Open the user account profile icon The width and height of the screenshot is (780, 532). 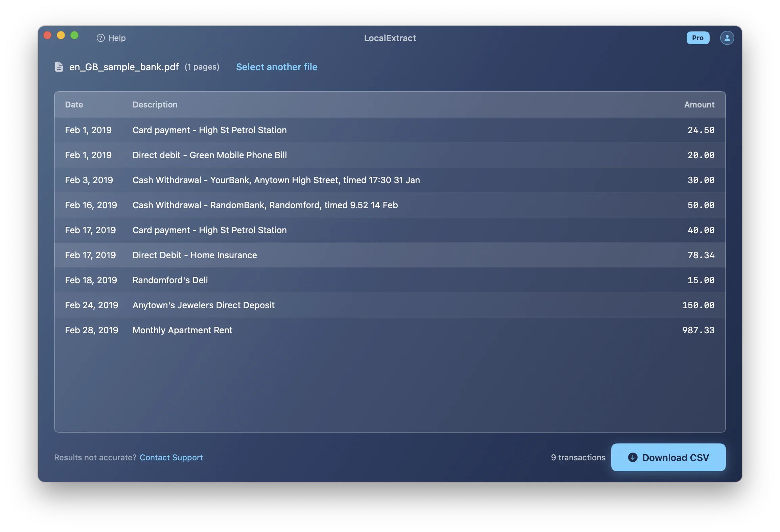point(727,38)
